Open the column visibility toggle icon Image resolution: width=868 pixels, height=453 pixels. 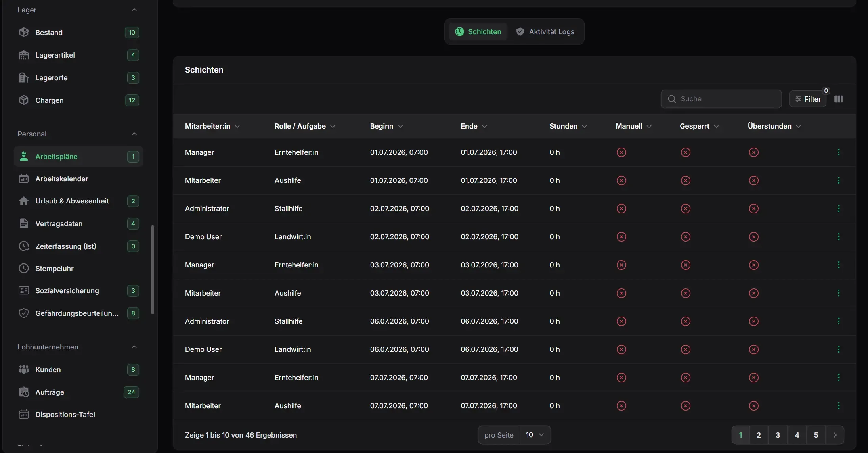(x=839, y=99)
